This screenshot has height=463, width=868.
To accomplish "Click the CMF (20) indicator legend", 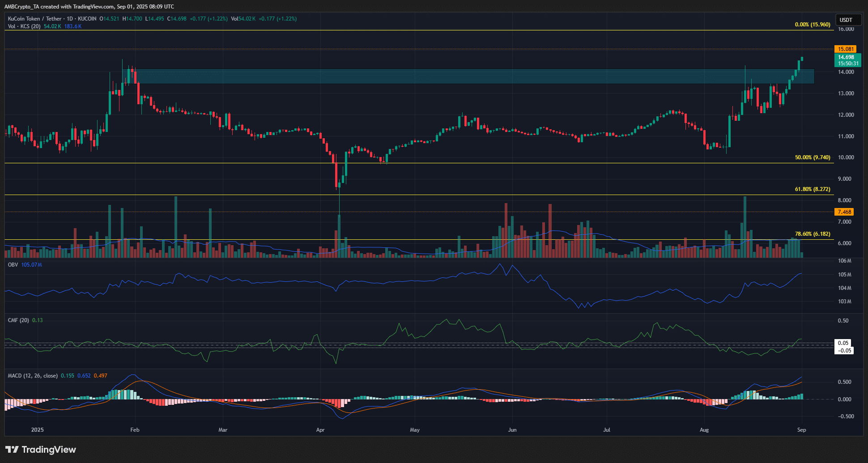I will 18,320.
